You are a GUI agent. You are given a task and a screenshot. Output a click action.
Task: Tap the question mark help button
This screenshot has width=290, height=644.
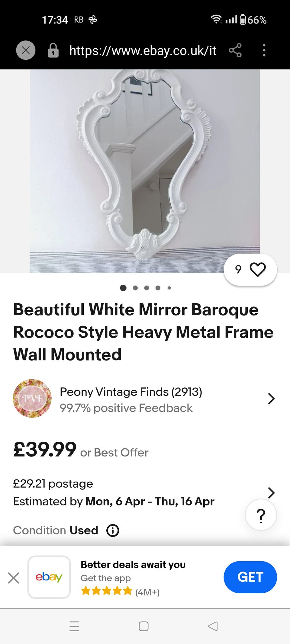tap(261, 515)
